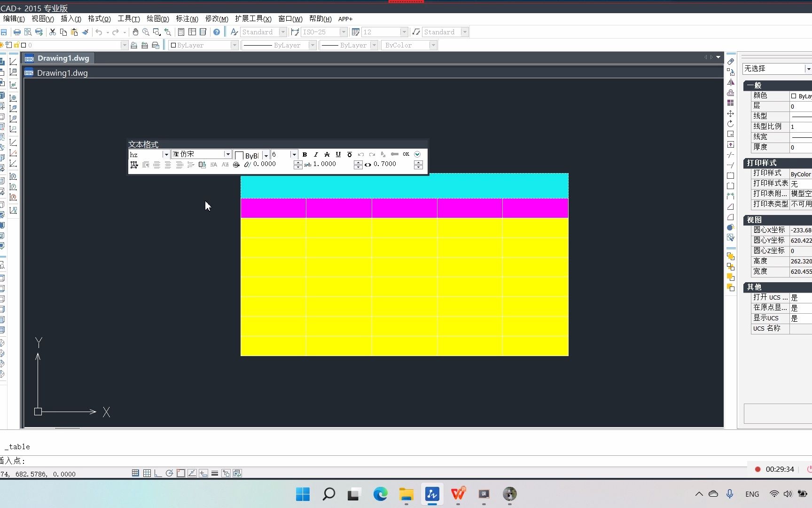Open the 绘图(D) menu
Screen dimensions: 812x508
[x=158, y=19]
